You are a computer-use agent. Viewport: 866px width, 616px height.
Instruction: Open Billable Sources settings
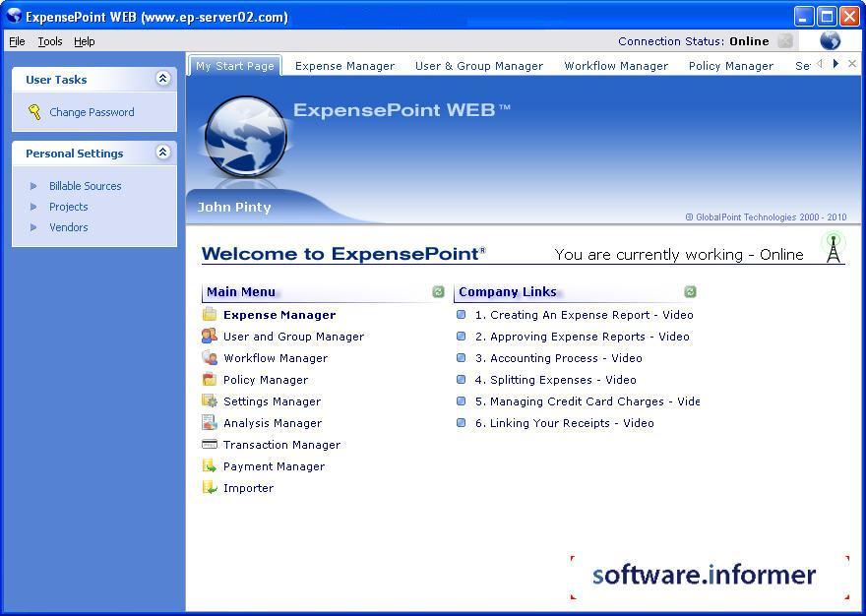[85, 186]
